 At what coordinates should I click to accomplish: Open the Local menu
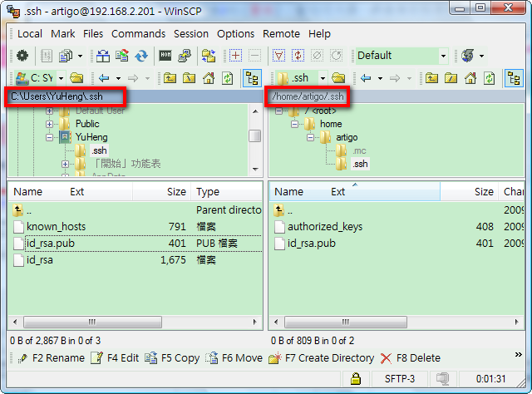click(x=30, y=34)
